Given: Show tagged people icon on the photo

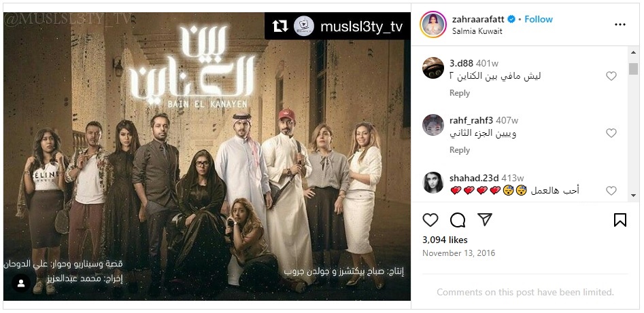Looking at the screenshot, I should pos(21,282).
